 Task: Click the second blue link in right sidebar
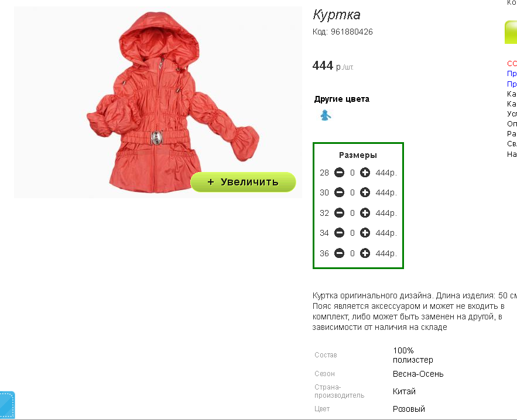512,84
